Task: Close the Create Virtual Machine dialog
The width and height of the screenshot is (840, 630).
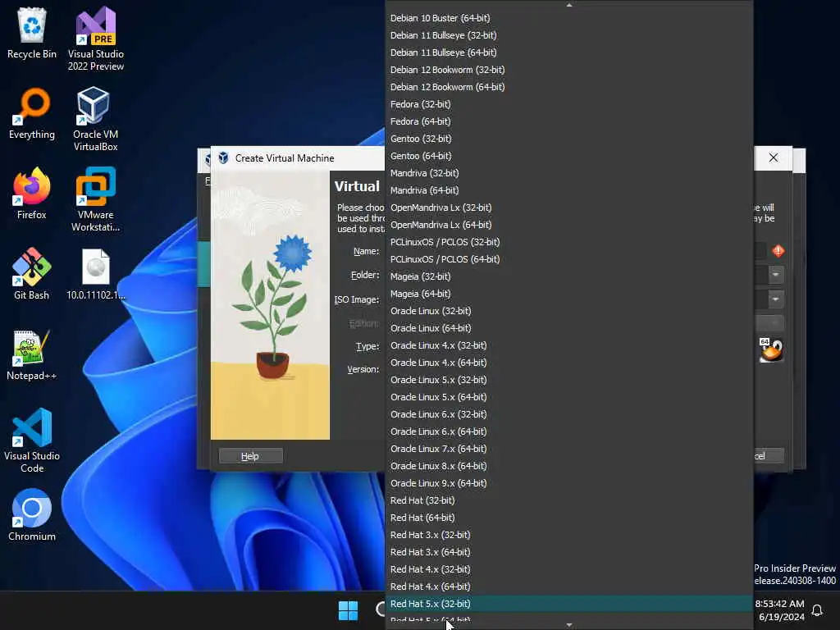Action: (773, 157)
